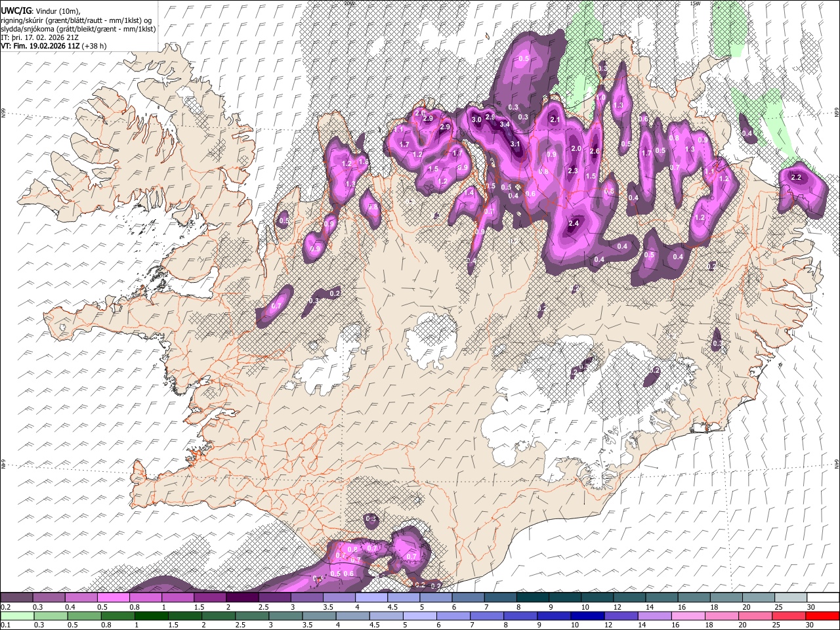The image size is (840, 630).
Task: Select the pink lower-row swatch between 16 and 18
Action: tap(689, 616)
